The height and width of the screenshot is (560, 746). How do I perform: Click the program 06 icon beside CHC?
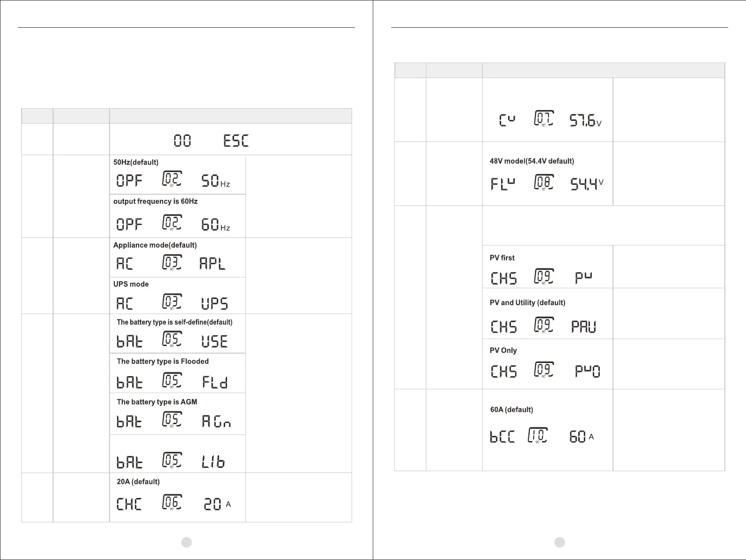click(x=172, y=503)
